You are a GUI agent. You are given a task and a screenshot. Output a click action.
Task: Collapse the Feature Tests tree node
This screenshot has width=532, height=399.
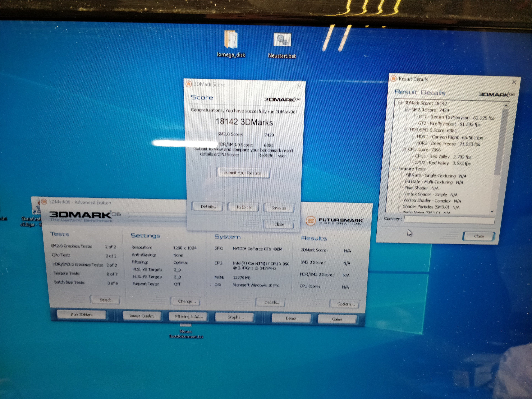coord(394,168)
